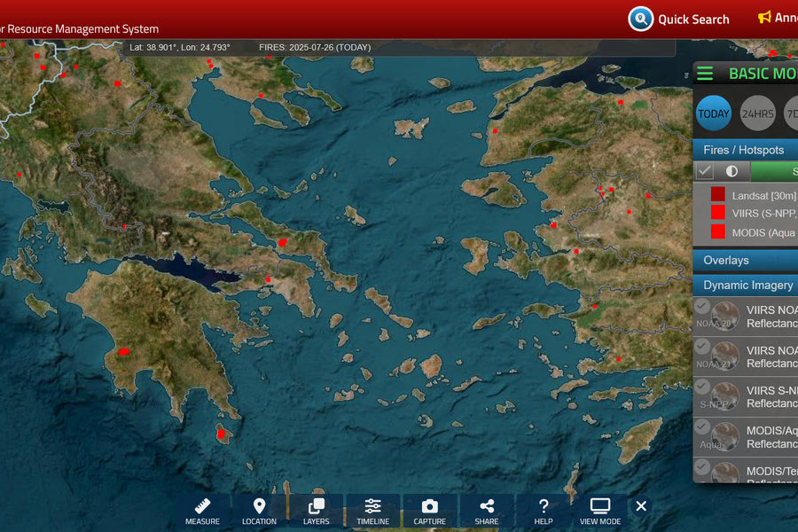Toggle the Fires / Hotspots layer checkbox
Screen dimensions: 798x532
[704, 171]
